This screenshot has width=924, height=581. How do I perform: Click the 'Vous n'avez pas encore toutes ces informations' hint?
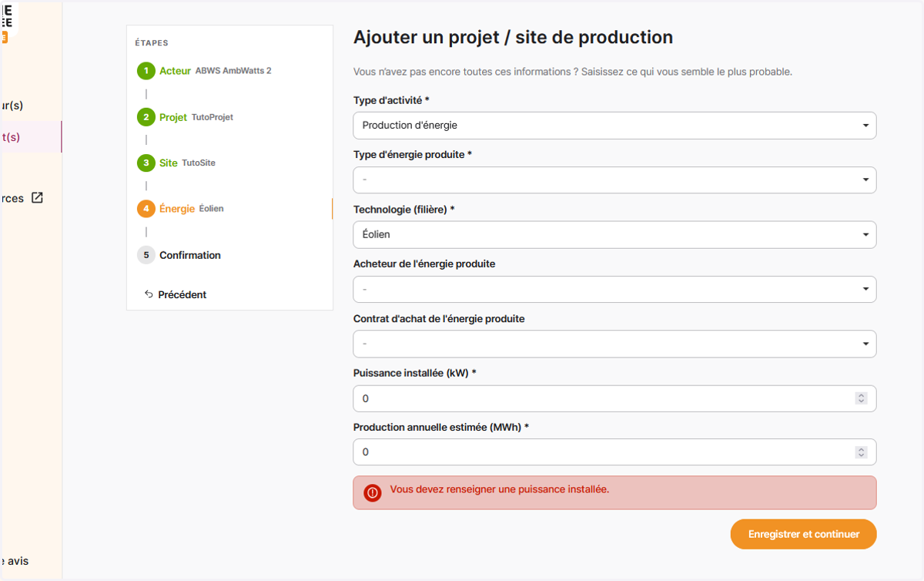pyautogui.click(x=573, y=72)
